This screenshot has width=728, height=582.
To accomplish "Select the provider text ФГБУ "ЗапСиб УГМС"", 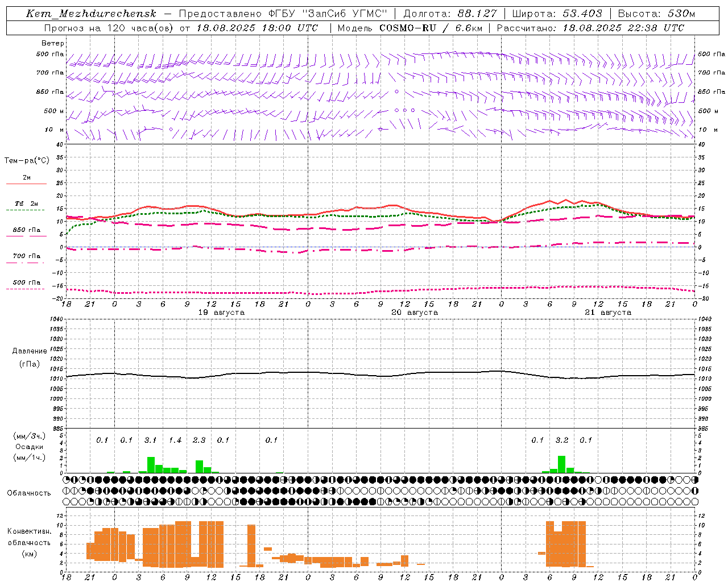I will [x=328, y=14].
